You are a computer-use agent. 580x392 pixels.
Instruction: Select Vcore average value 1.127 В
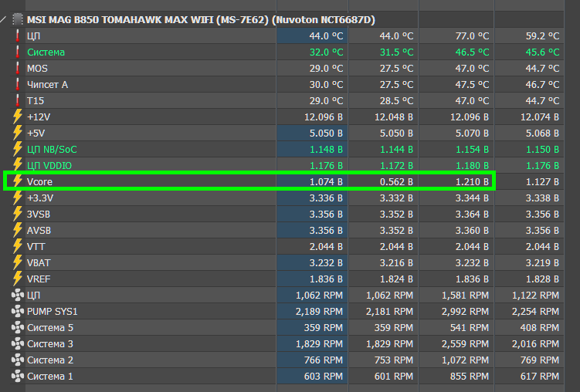(x=542, y=182)
